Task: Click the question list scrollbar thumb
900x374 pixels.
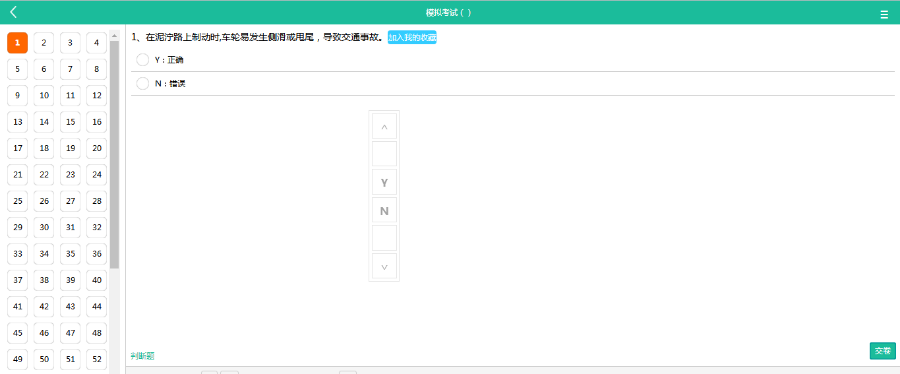Action: tap(115, 155)
